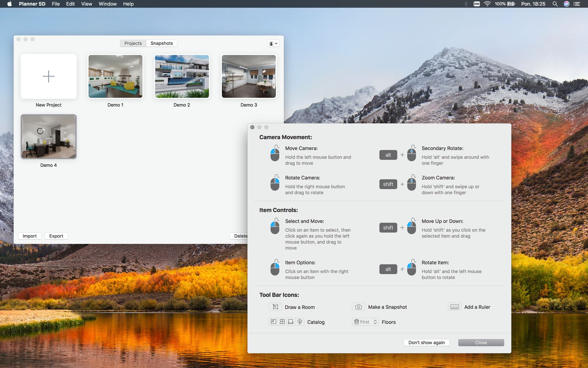Open the Planner 5D application menu
This screenshot has height=368, width=588.
click(32, 4)
